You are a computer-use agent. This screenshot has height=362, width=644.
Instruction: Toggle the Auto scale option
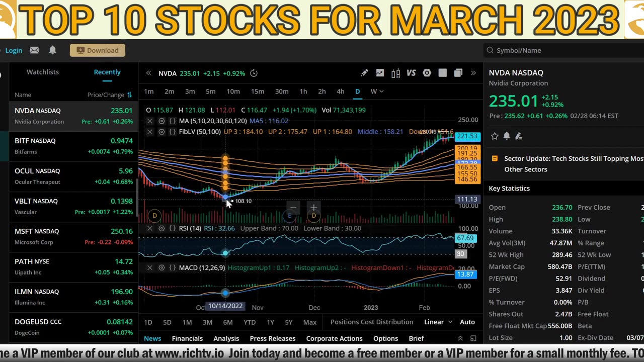(x=467, y=322)
